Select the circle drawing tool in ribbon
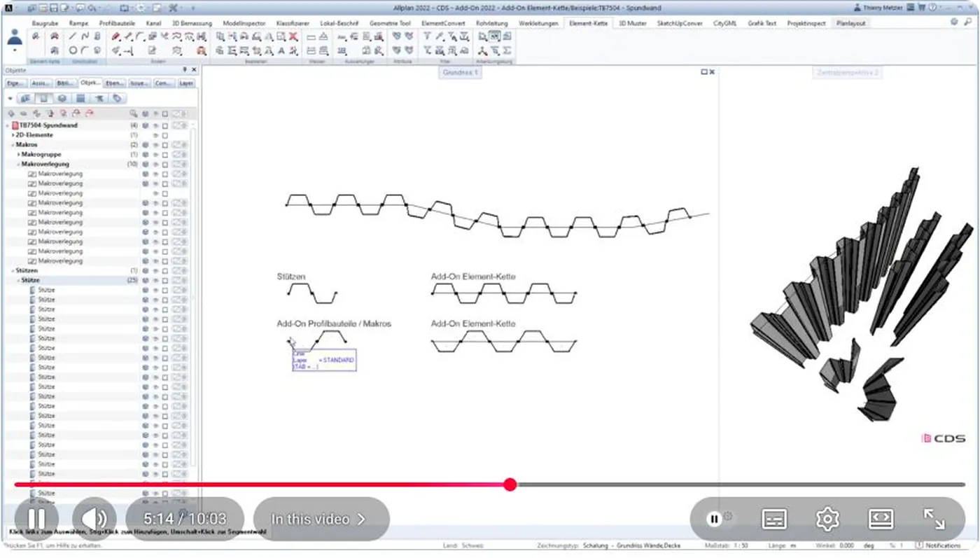 point(73,51)
